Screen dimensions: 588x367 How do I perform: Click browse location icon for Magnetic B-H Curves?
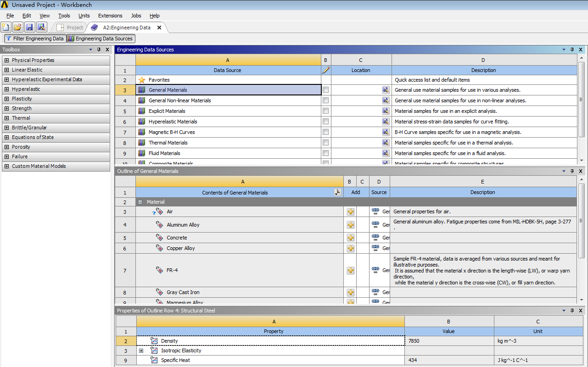point(386,132)
